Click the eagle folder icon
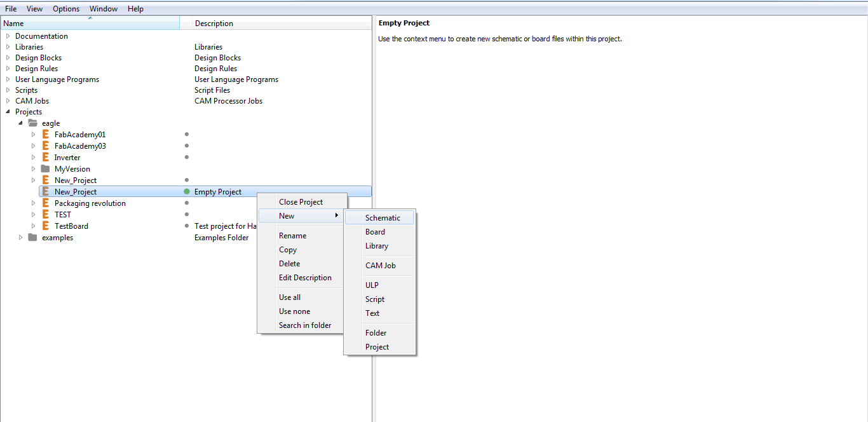The width and height of the screenshot is (868, 422). [x=32, y=123]
